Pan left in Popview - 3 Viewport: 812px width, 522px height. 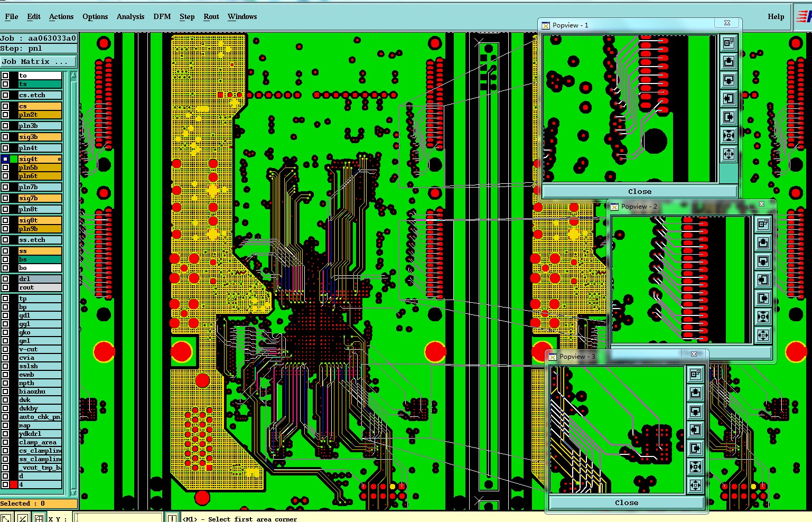point(695,430)
